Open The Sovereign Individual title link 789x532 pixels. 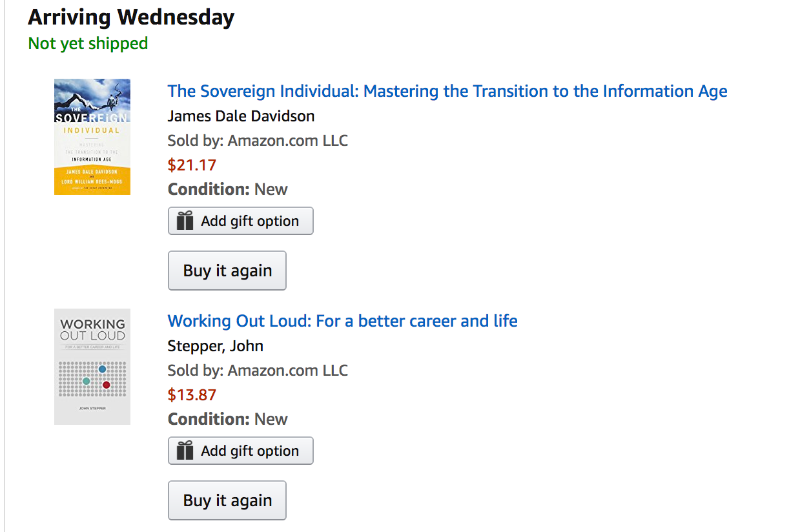tap(447, 91)
